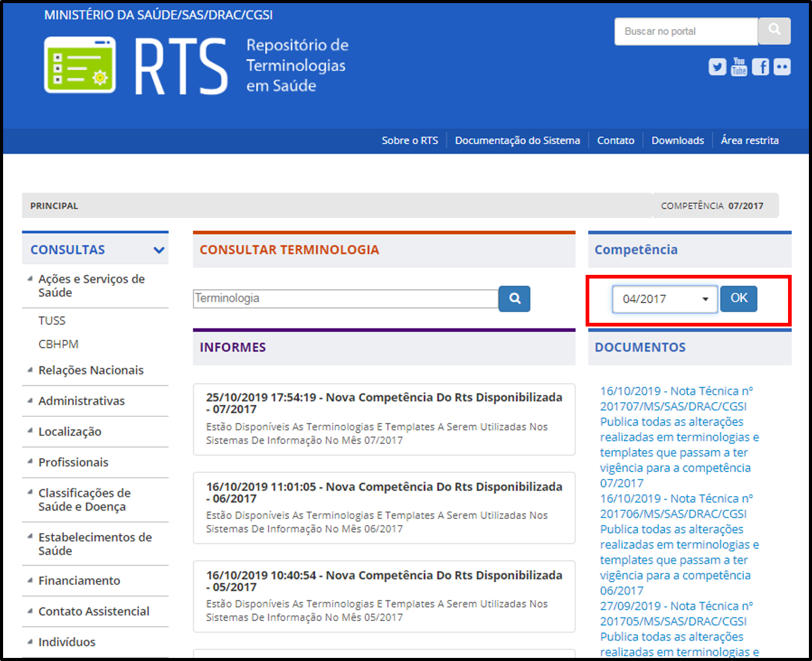Expand the Financiamento section
Screen dimensions: 812x661
click(x=30, y=580)
